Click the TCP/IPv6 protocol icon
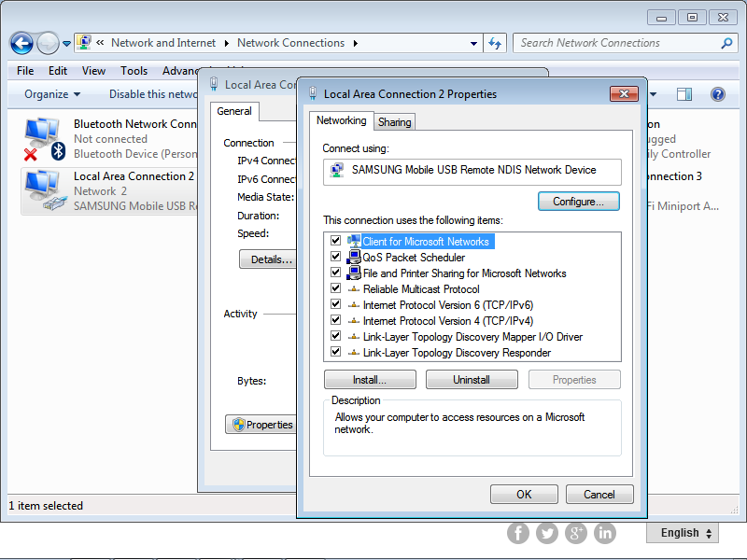The width and height of the screenshot is (747, 560). coord(354,305)
